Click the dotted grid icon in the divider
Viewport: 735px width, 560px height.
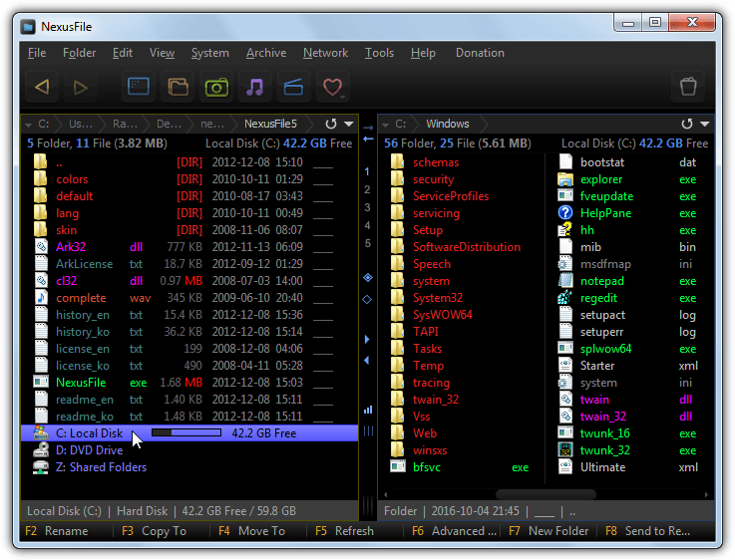pyautogui.click(x=368, y=431)
